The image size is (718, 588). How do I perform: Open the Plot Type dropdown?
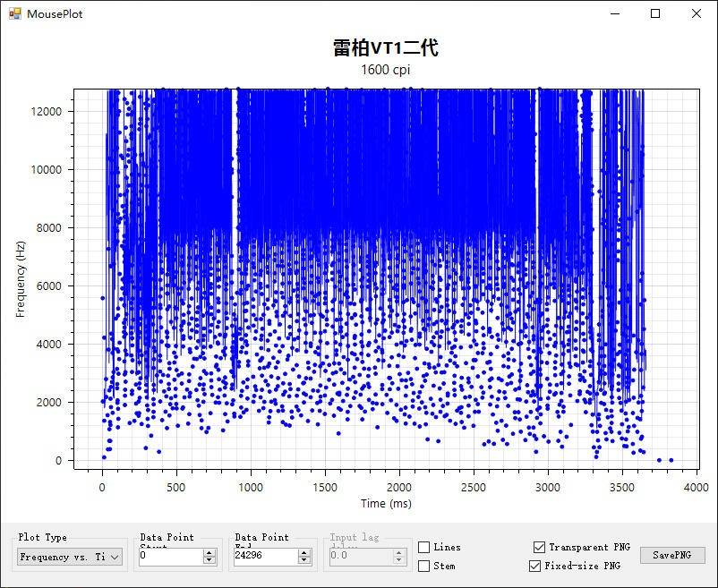pos(70,557)
